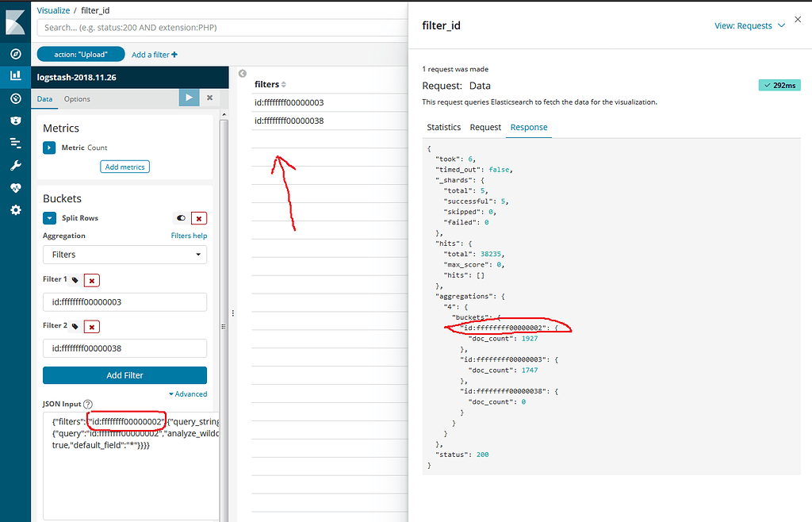Viewport: 812px width, 522px height.
Task: Open Monitoring via the heartbeat icon
Action: point(16,188)
